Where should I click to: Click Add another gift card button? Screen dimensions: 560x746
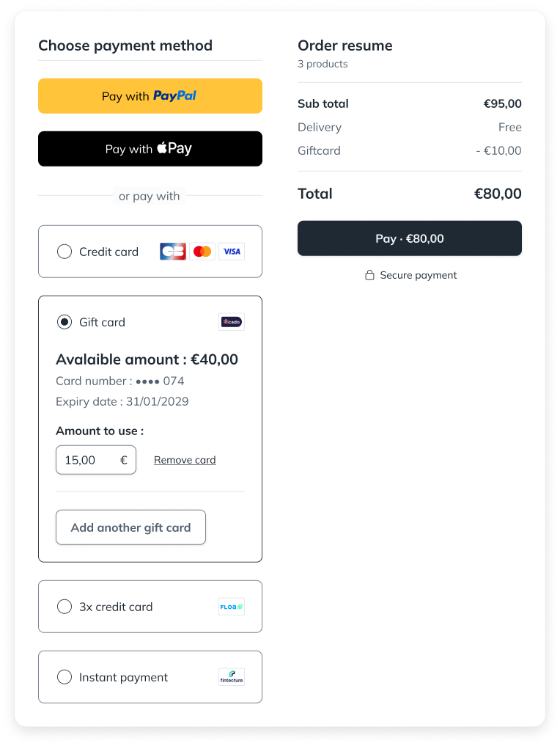point(130,527)
